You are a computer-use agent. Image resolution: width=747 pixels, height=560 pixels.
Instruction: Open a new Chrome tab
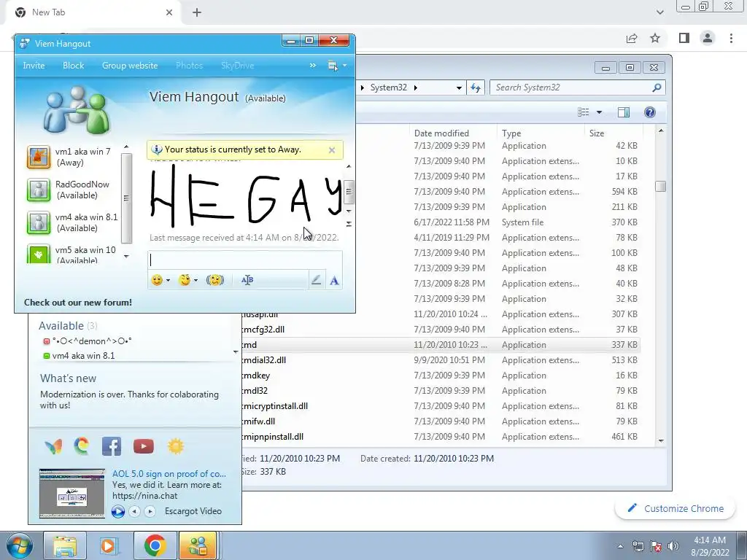point(197,12)
